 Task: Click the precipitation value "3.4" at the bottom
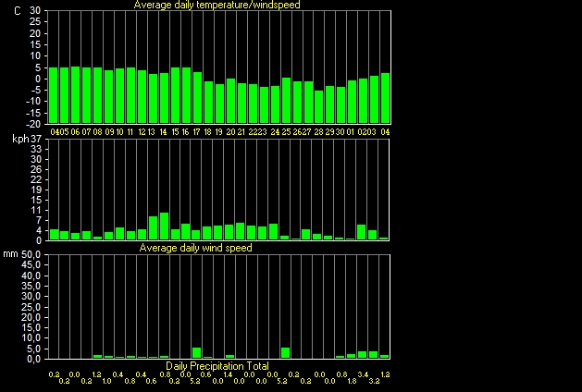(x=363, y=374)
